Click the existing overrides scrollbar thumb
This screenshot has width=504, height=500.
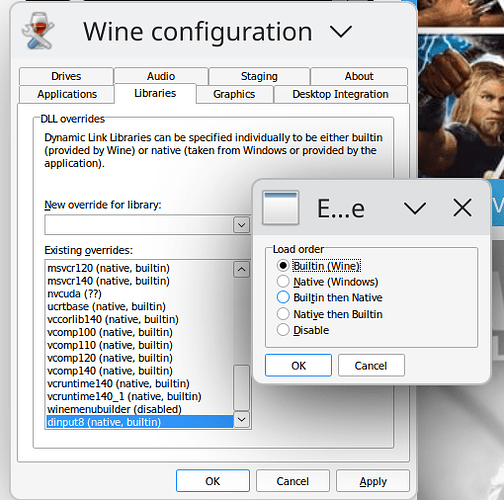pos(242,388)
